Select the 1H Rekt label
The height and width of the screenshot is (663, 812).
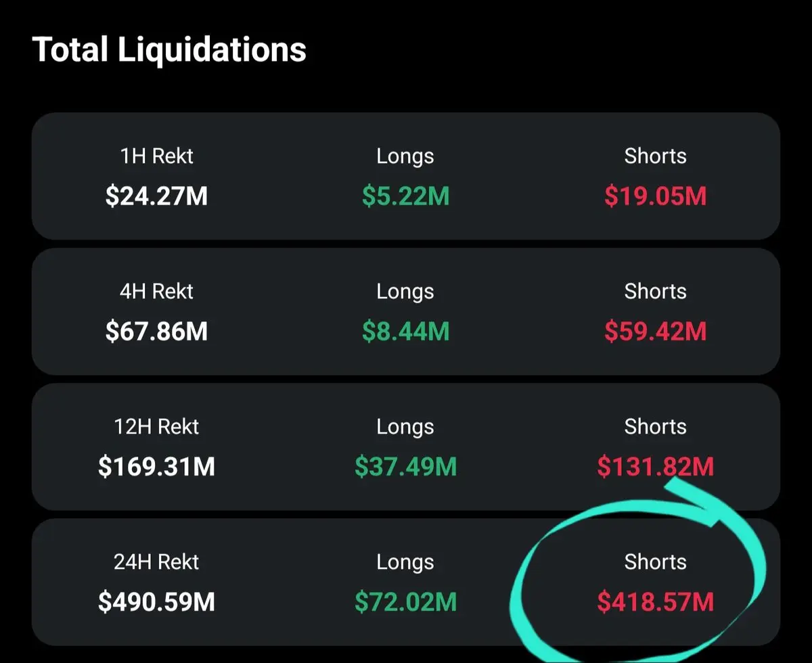156,156
